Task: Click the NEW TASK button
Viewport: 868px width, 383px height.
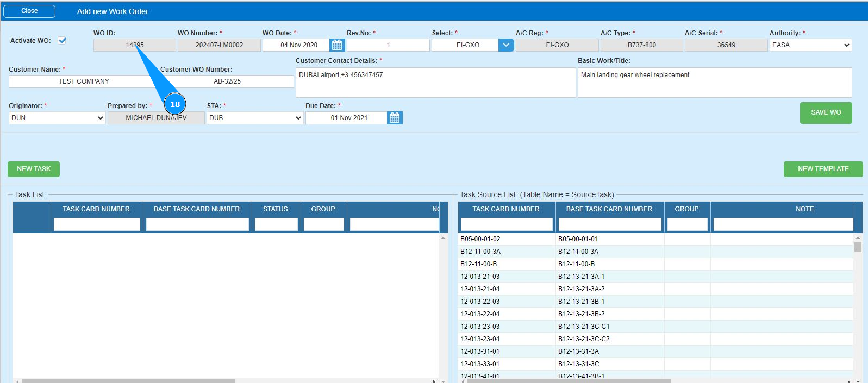Action: [x=34, y=169]
